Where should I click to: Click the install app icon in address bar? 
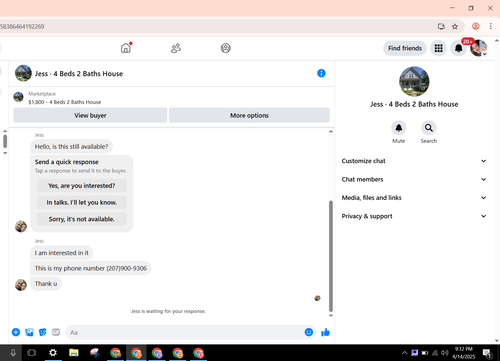(441, 27)
